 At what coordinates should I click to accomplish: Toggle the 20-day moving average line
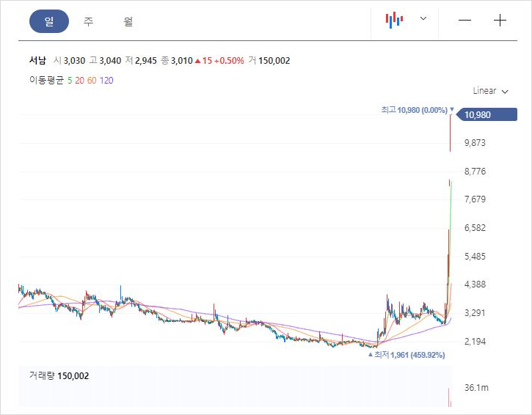pyautogui.click(x=79, y=81)
